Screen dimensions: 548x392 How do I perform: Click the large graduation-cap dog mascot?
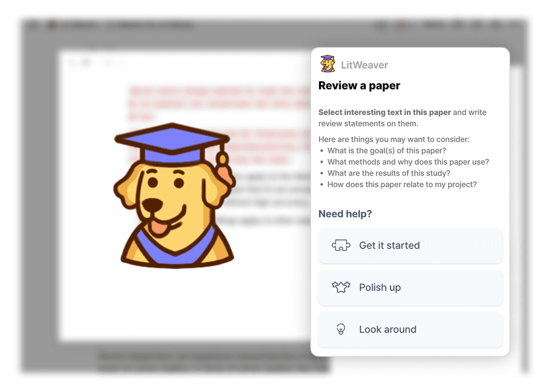pyautogui.click(x=173, y=196)
